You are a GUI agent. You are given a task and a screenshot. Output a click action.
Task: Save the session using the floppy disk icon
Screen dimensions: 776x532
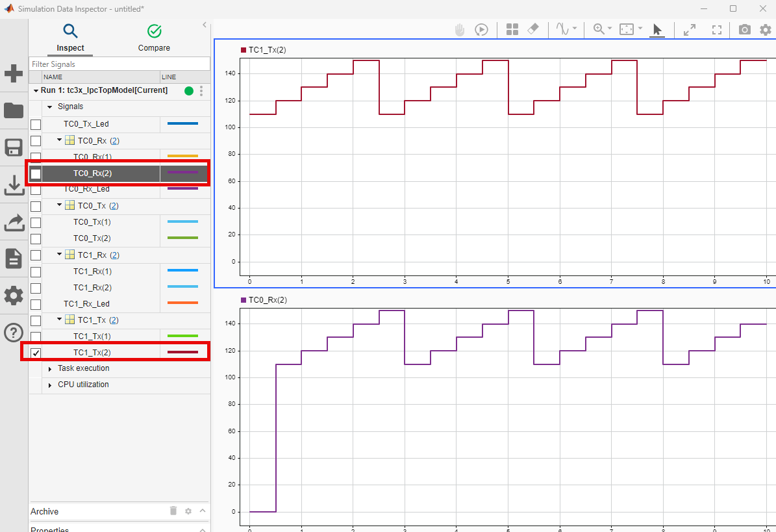tap(14, 147)
